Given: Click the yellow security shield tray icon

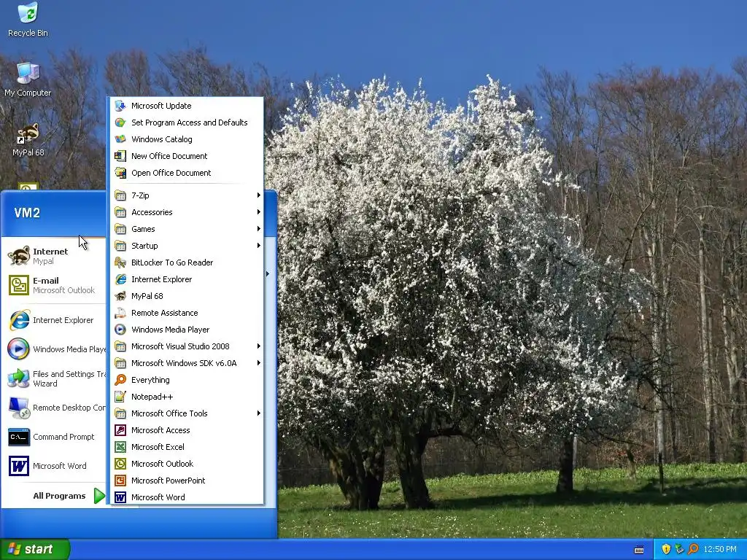Looking at the screenshot, I should (666, 549).
